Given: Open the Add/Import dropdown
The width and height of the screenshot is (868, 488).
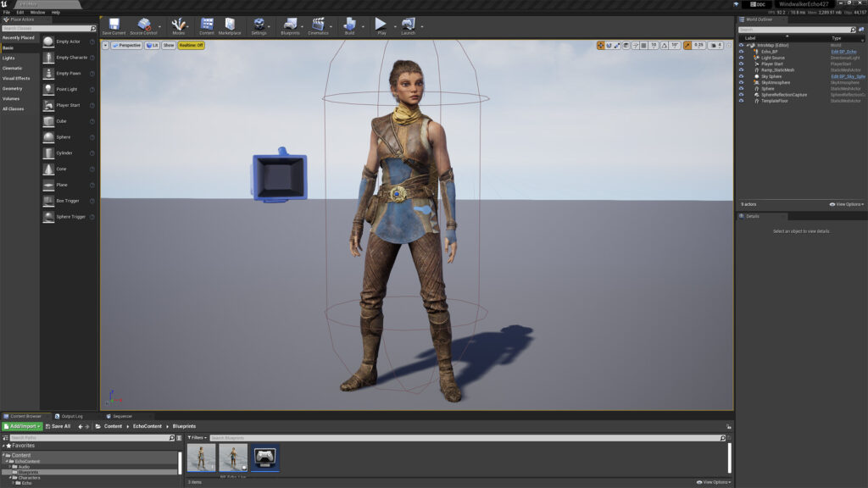Looking at the screenshot, I should click(22, 427).
